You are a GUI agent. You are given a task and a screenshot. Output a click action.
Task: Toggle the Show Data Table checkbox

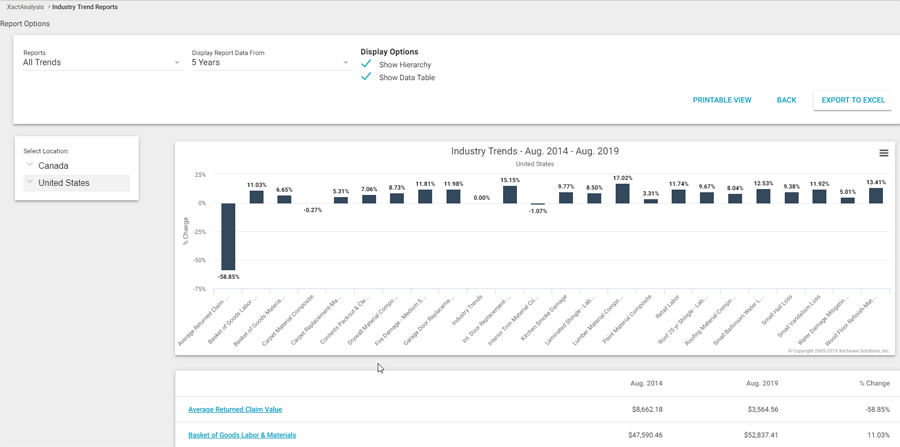point(366,77)
